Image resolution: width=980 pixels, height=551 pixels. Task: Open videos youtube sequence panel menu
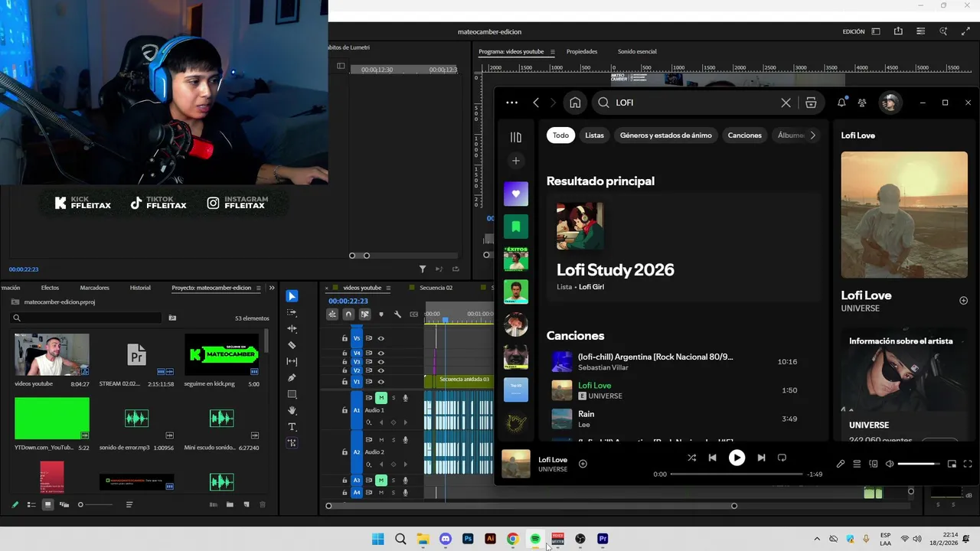point(390,288)
